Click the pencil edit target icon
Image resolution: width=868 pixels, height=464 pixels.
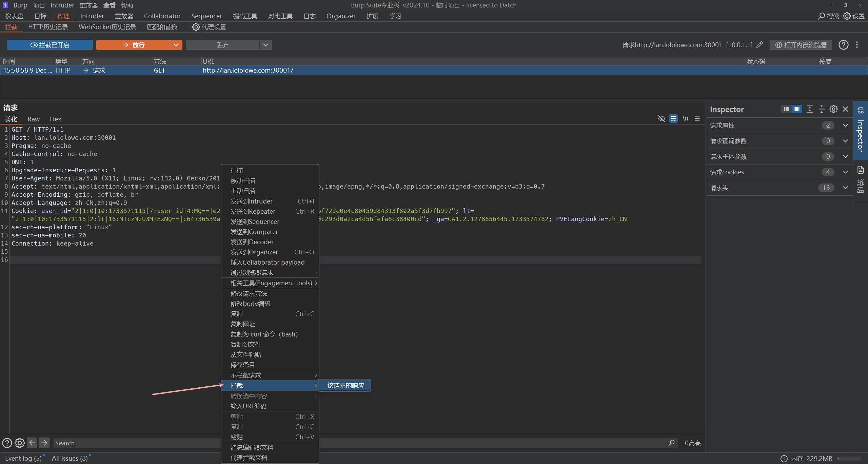coord(760,45)
